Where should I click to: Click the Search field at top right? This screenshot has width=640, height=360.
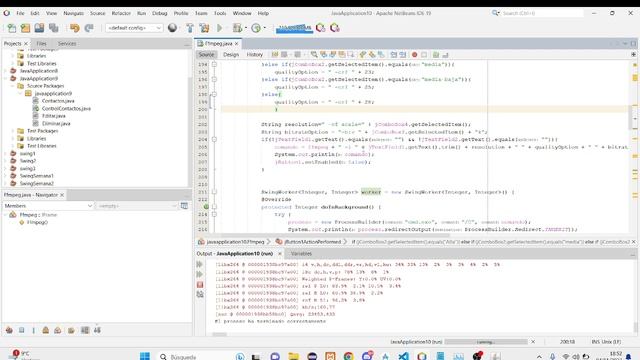[542, 13]
